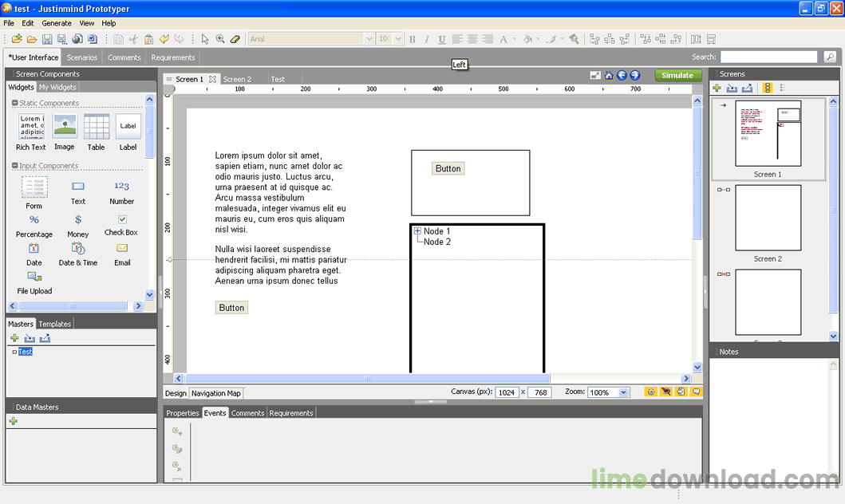Click the open folder toolbar icon
845x504 pixels.
pyautogui.click(x=32, y=39)
